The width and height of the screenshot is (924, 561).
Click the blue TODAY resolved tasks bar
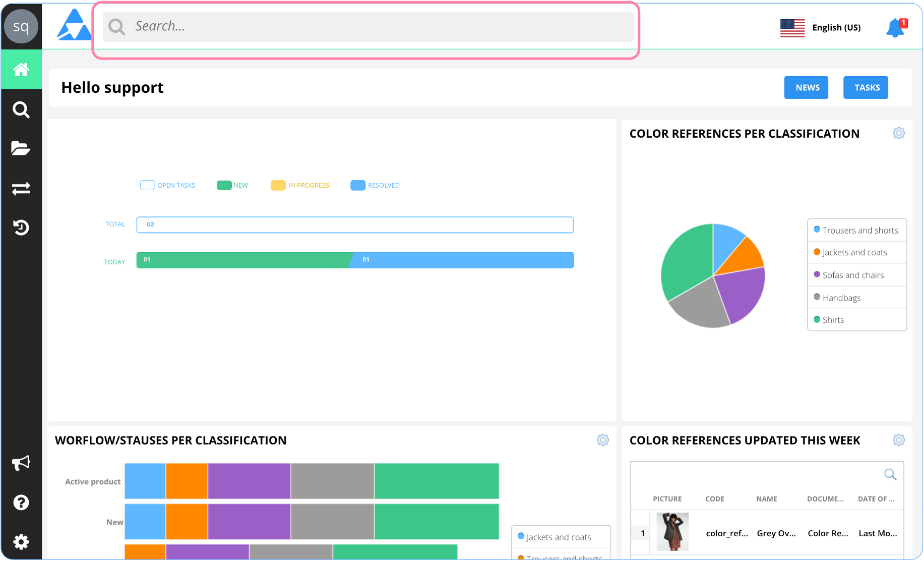click(461, 260)
